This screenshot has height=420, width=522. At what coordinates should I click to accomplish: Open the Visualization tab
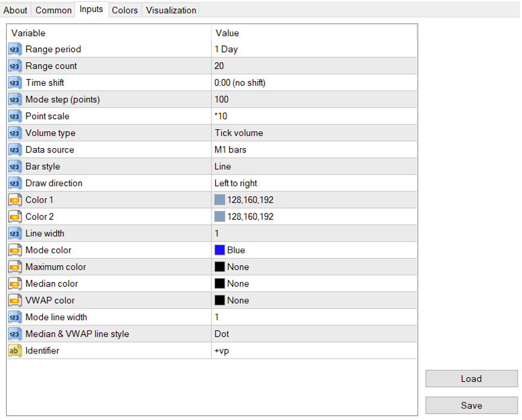[x=171, y=10]
